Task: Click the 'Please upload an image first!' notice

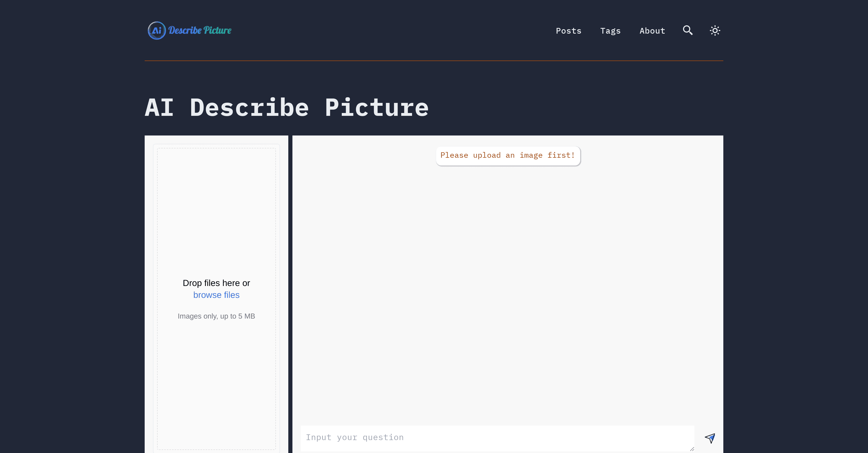Action: [x=508, y=155]
